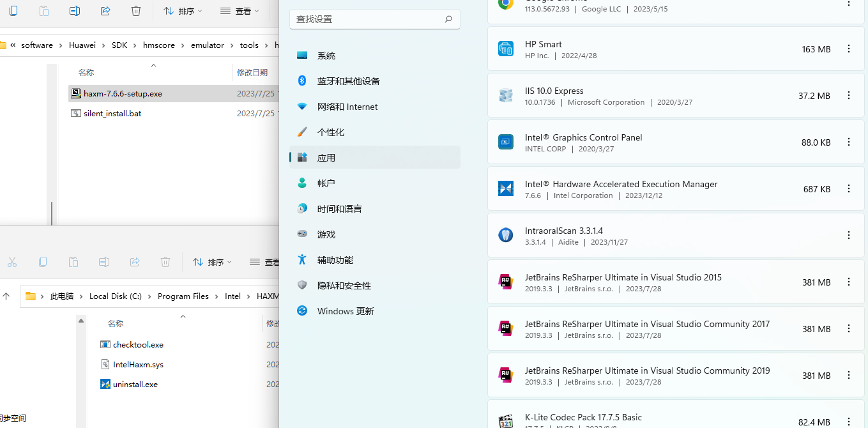Go to emulator folder in upper Explorer breadcrumb
The width and height of the screenshot is (868, 428).
click(x=208, y=45)
